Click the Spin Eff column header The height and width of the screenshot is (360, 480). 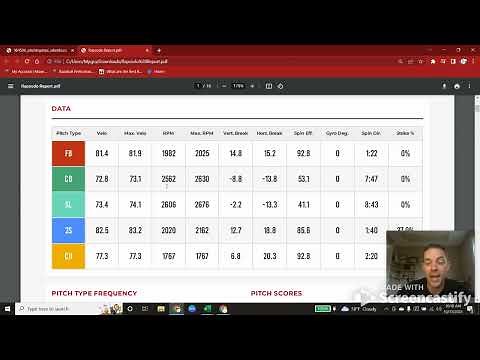[x=303, y=133]
